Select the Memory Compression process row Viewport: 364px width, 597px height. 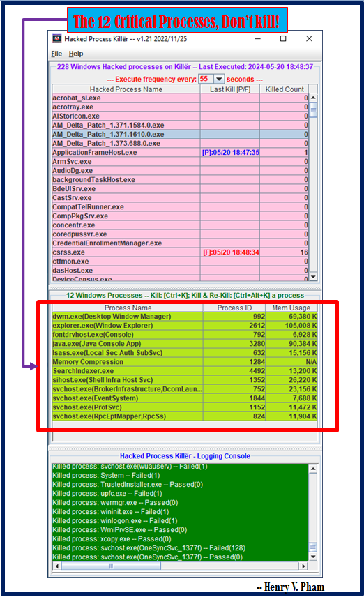(185, 362)
